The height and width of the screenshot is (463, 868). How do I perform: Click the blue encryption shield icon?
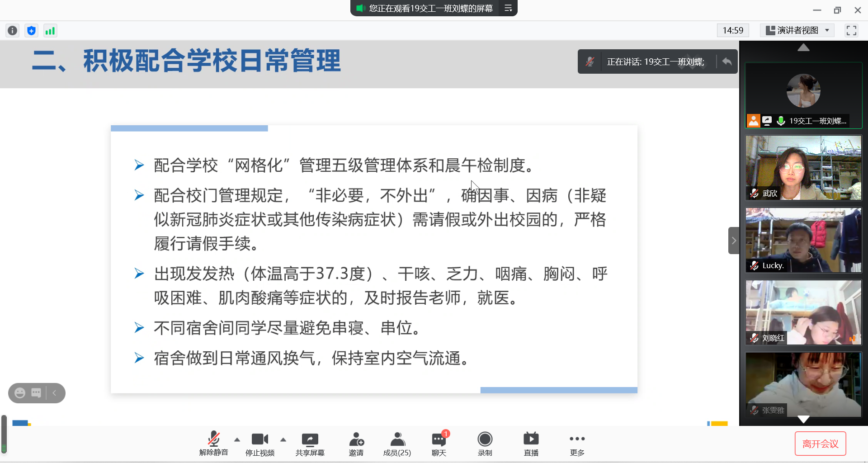[x=31, y=31]
